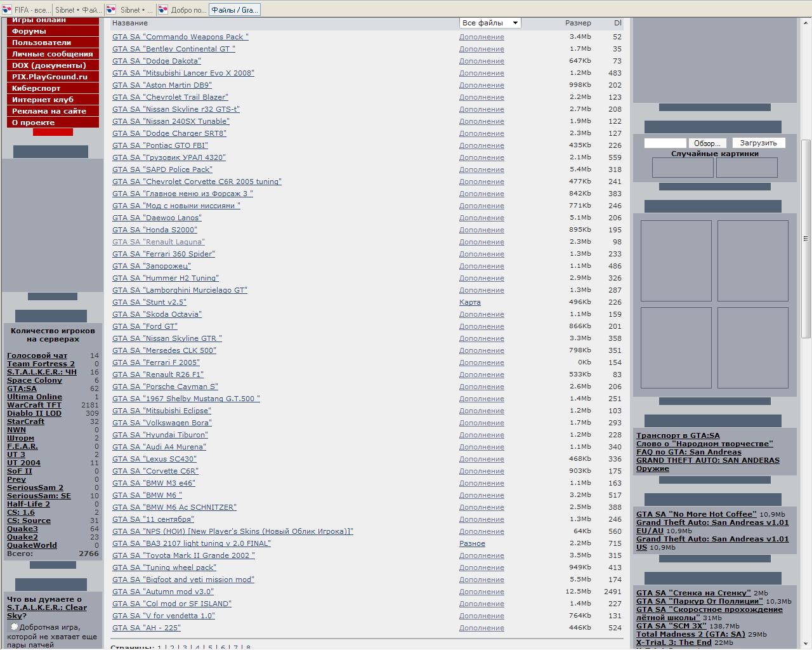Open 'DOX (документы)' menu item

(53, 65)
